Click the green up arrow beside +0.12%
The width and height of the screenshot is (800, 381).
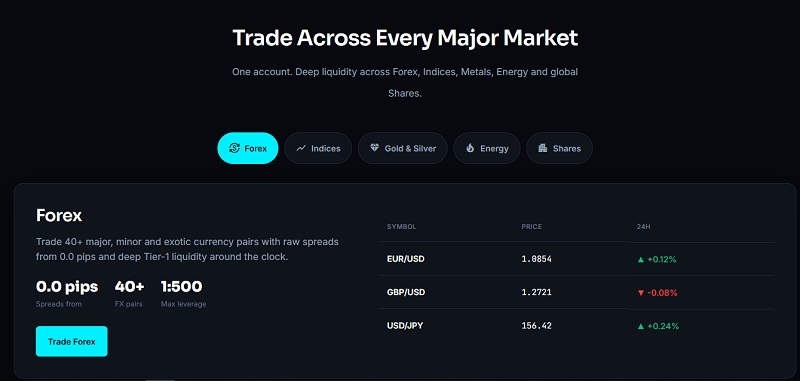(x=641, y=260)
